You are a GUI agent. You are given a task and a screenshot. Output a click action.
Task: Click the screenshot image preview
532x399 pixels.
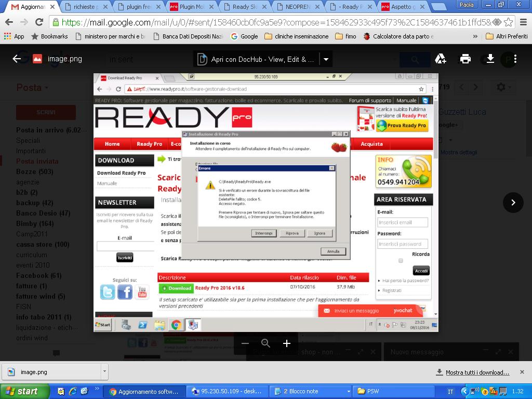click(265, 202)
